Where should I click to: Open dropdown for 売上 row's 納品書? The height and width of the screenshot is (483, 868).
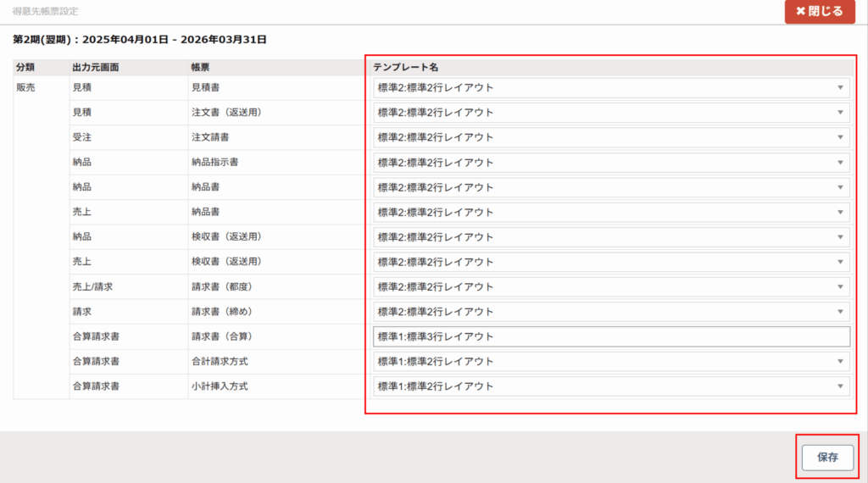pyautogui.click(x=610, y=212)
